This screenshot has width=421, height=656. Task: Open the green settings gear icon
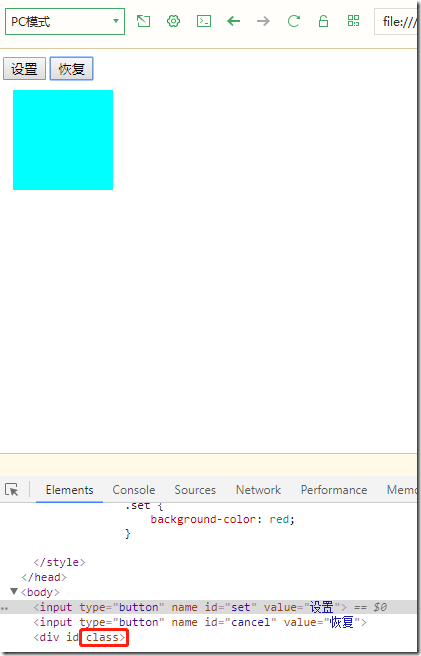(x=173, y=21)
